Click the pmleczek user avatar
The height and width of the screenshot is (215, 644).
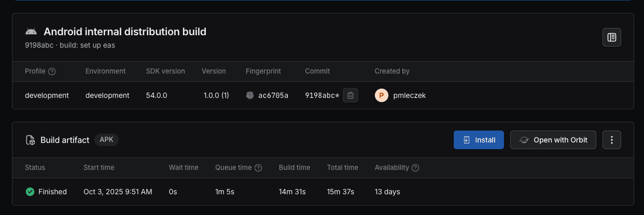click(x=381, y=95)
